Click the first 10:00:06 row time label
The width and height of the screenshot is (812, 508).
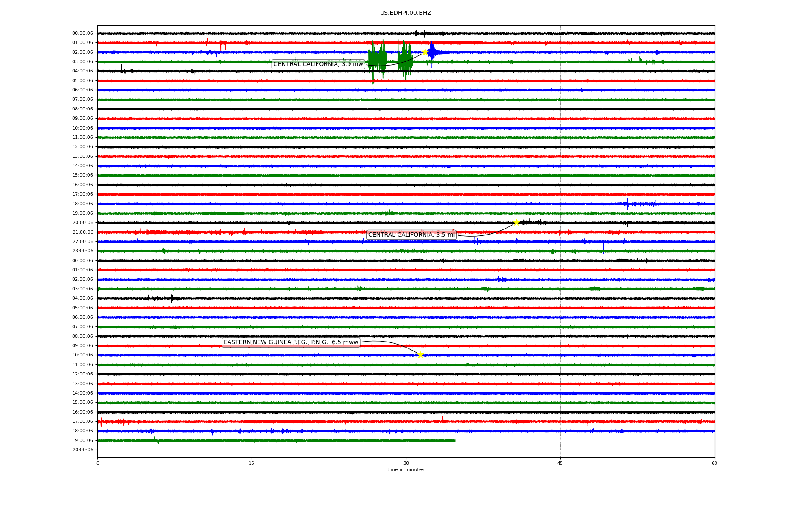(x=82, y=128)
